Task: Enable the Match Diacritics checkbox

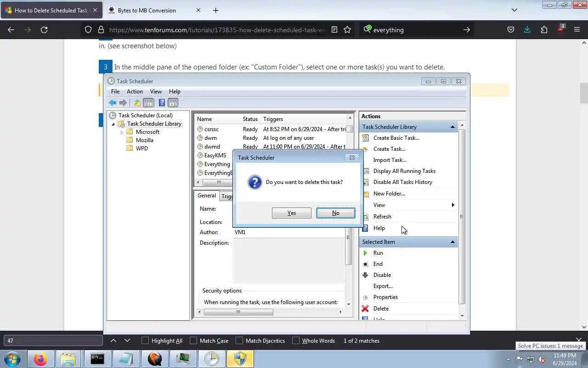Action: [x=239, y=340]
